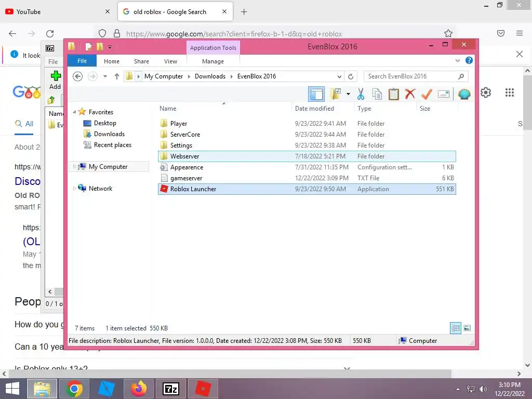The height and width of the screenshot is (399, 532).
Task: Open the folder options dropdown arrow
Action: (348, 94)
